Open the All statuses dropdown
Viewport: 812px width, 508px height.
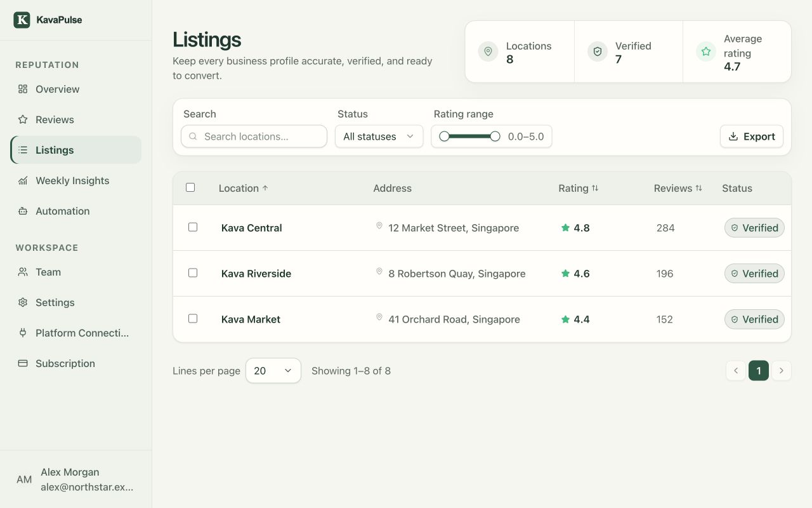pos(379,137)
